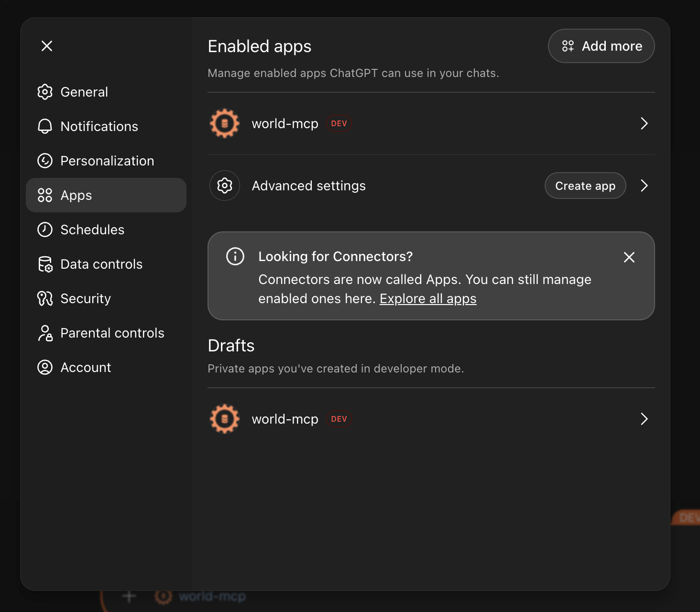This screenshot has height=612, width=700.
Task: Click the Notifications bell icon
Action: tap(45, 126)
